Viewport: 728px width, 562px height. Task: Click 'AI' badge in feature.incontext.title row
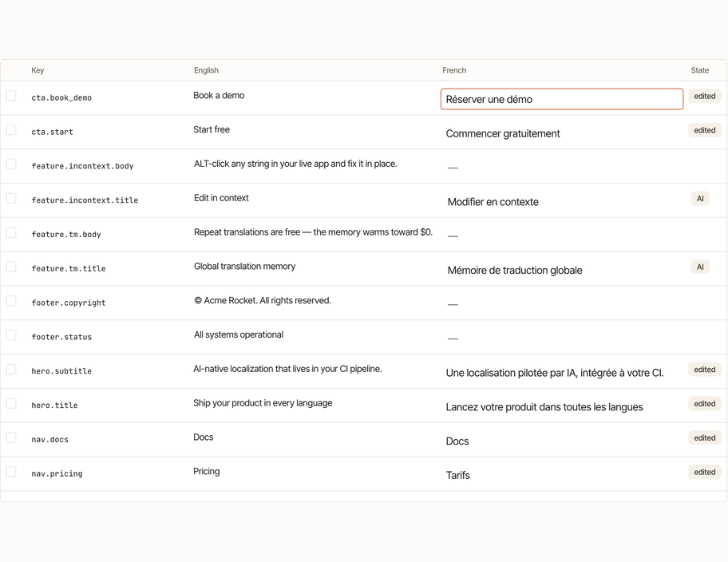700,199
